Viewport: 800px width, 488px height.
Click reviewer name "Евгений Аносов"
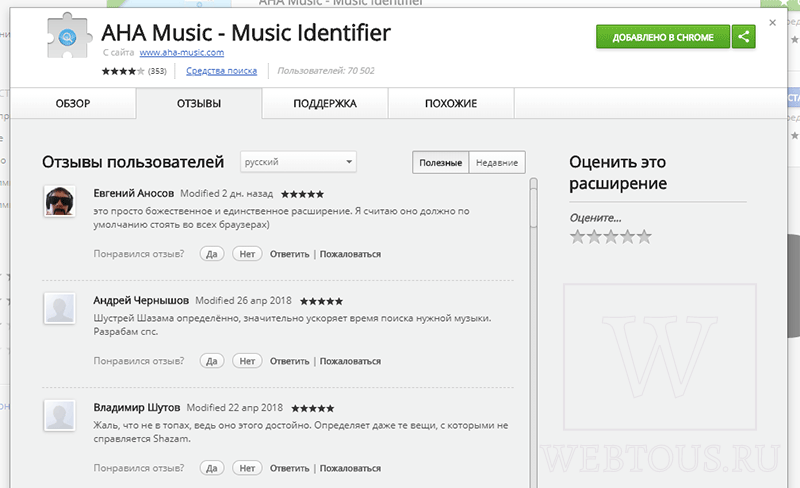click(134, 193)
